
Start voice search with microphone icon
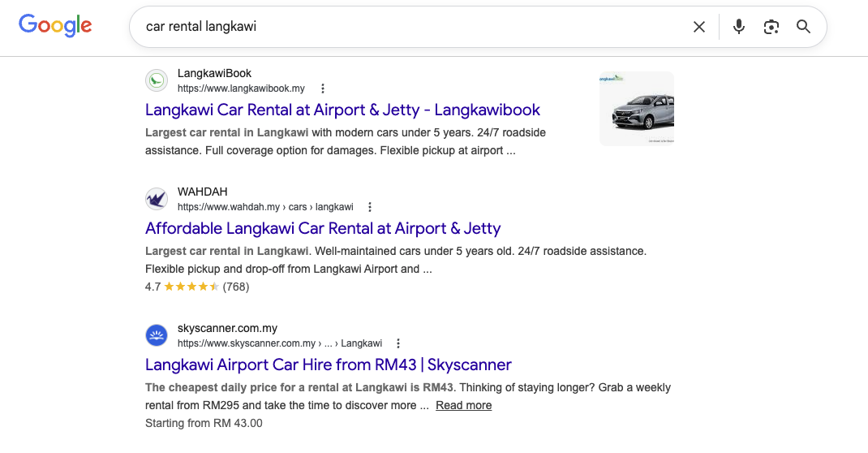[x=738, y=27]
